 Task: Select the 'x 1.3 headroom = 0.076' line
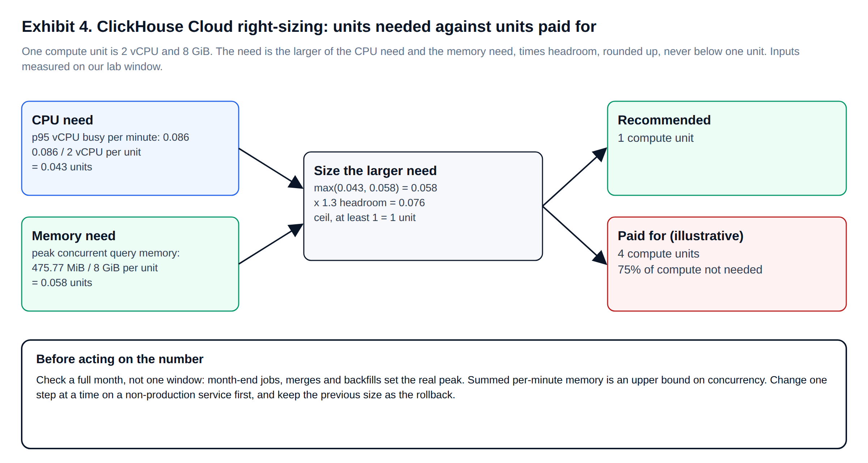coord(369,203)
